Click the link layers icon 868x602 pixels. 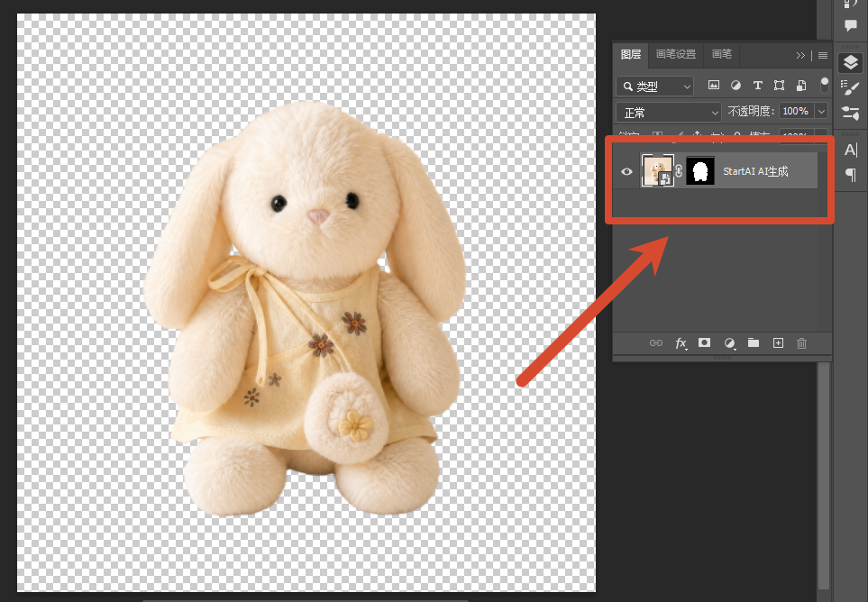click(x=656, y=343)
